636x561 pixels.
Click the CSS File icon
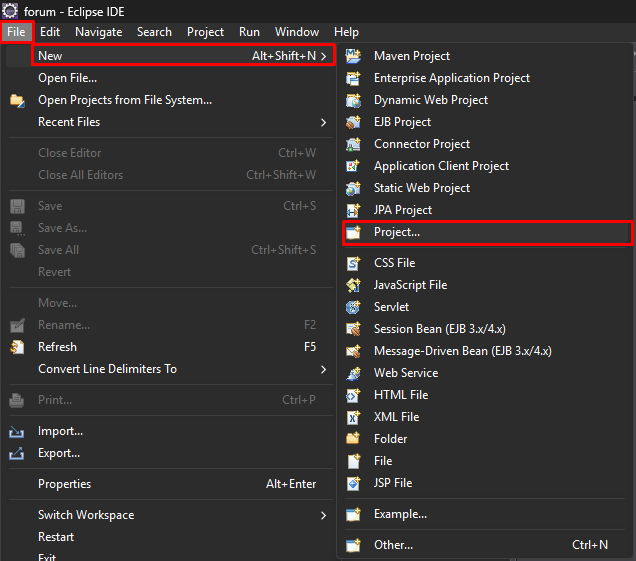(x=353, y=263)
